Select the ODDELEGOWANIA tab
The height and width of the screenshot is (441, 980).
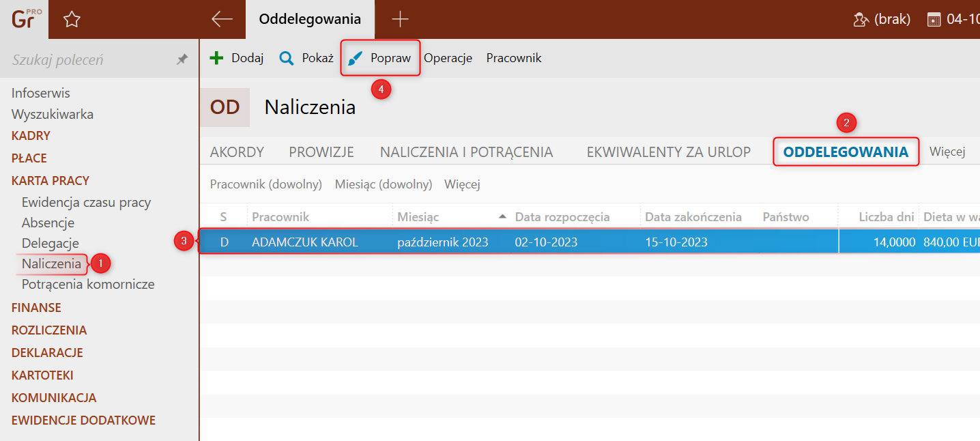(846, 152)
